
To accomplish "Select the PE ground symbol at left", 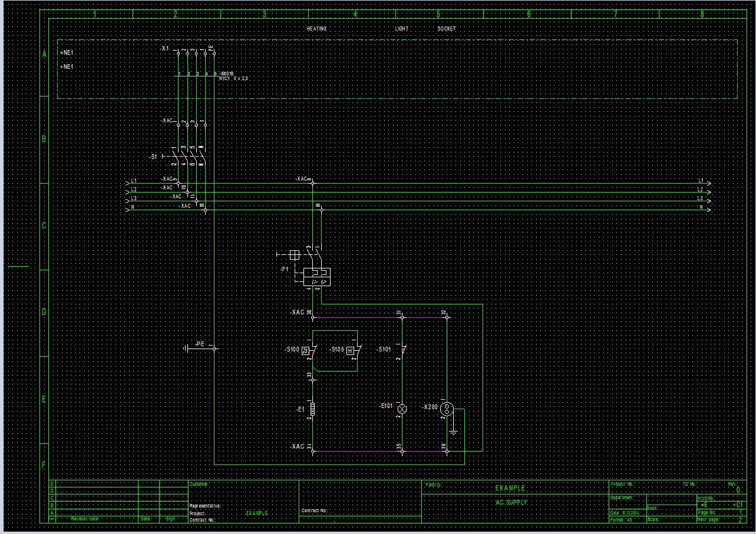I will tap(187, 349).
